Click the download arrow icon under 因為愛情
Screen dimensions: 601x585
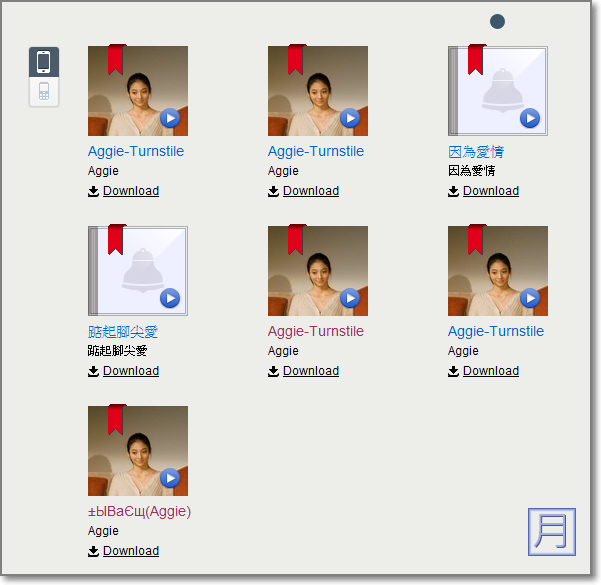coord(453,191)
